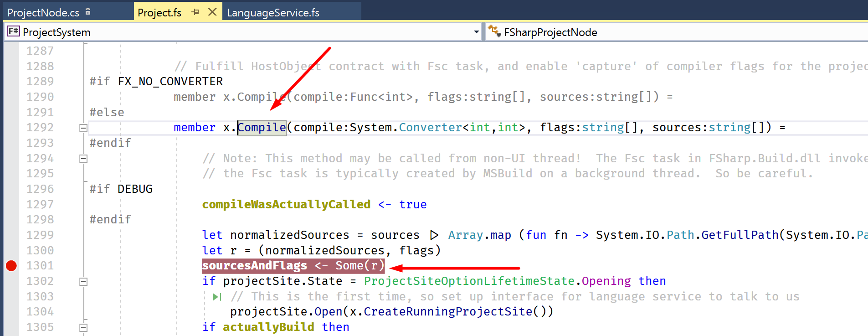
Task: Click the #else directive on line 1291
Action: (x=107, y=112)
